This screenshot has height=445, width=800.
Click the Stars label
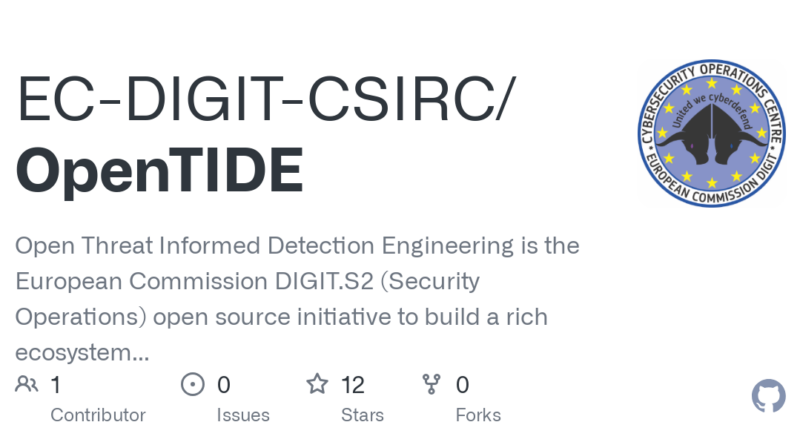362,415
